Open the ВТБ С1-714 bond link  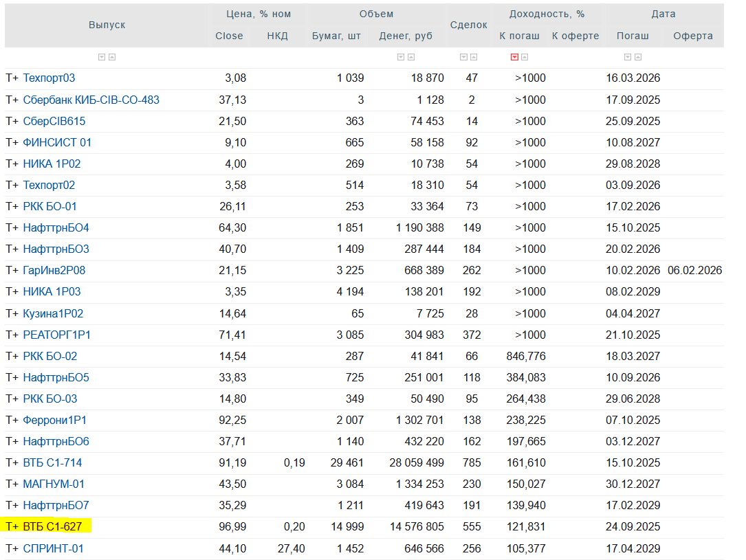[x=52, y=463]
